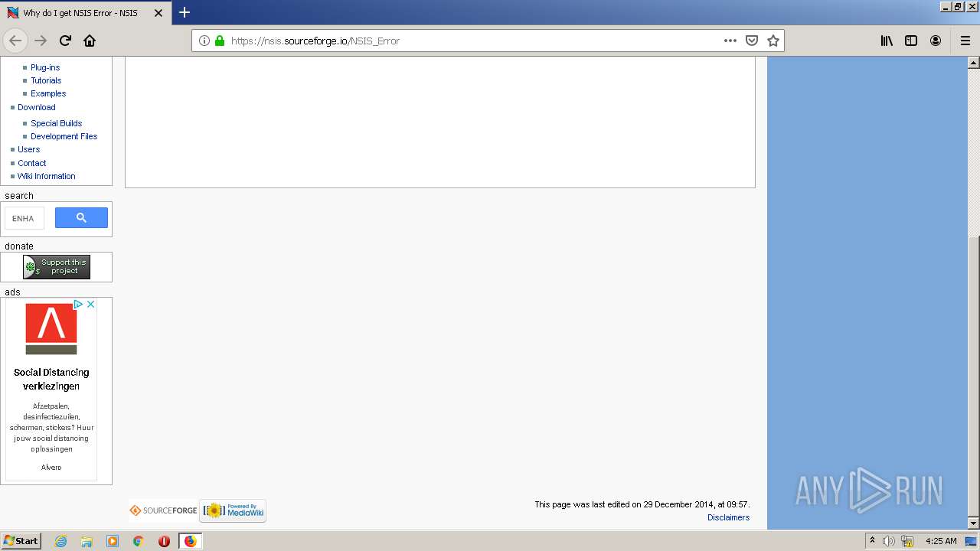Click the red Alvero ad logo
Viewport: 980px width, 551px height.
(x=51, y=329)
